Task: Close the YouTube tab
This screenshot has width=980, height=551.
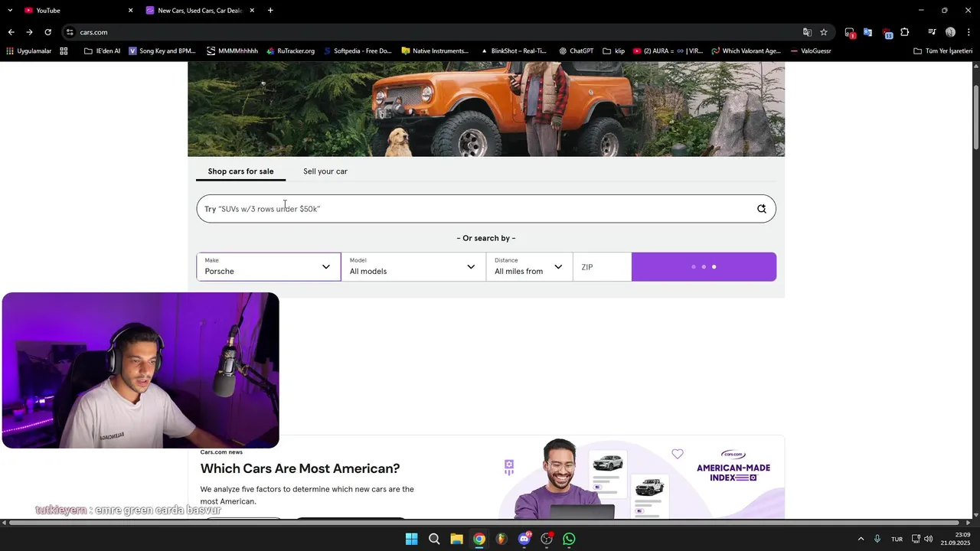Action: (130, 10)
